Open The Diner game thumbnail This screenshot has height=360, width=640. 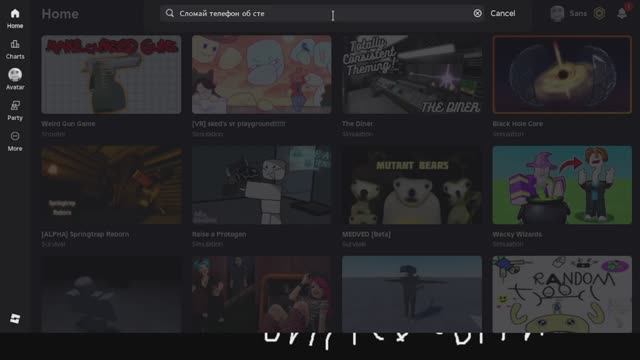(412, 74)
